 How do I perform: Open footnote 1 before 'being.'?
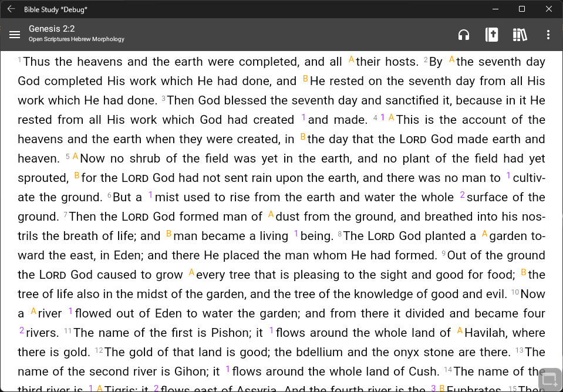tap(296, 234)
